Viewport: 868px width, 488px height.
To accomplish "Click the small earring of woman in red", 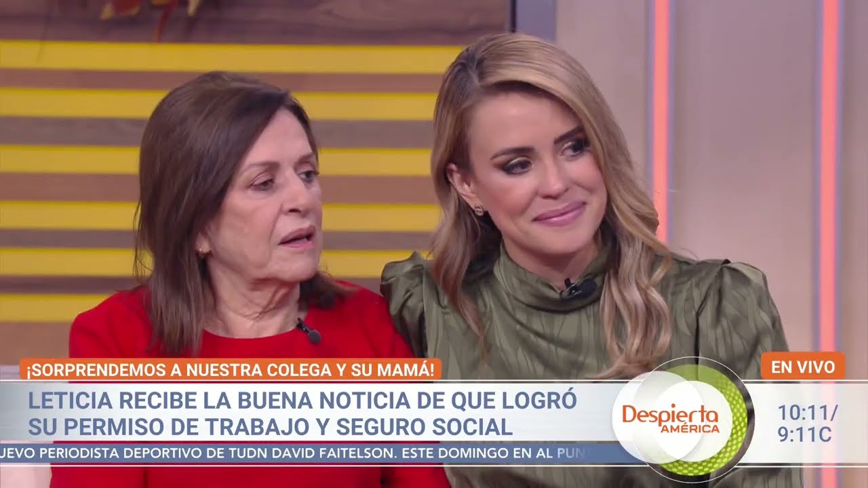I will tap(201, 253).
